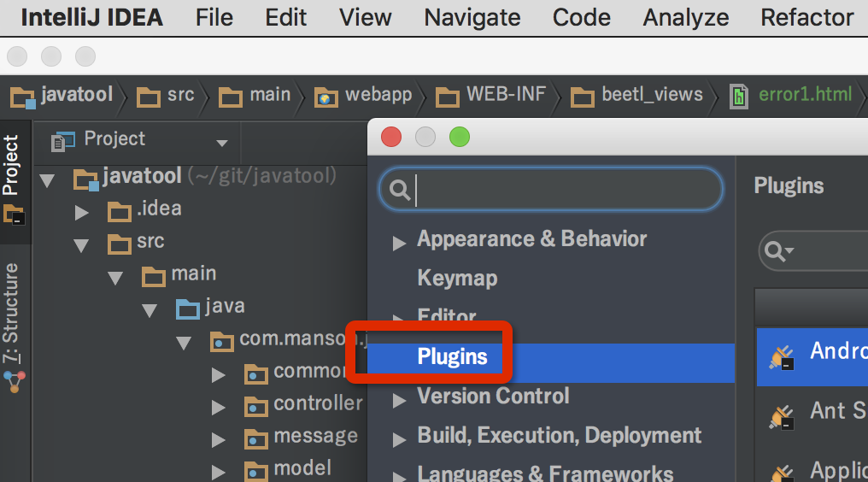Viewport: 868px width, 482px height.
Task: Open the IntelliJ IDEA application menu
Action: coord(92,17)
